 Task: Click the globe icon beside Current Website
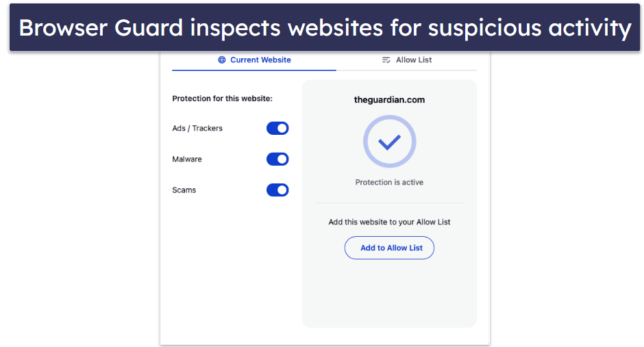tap(222, 60)
